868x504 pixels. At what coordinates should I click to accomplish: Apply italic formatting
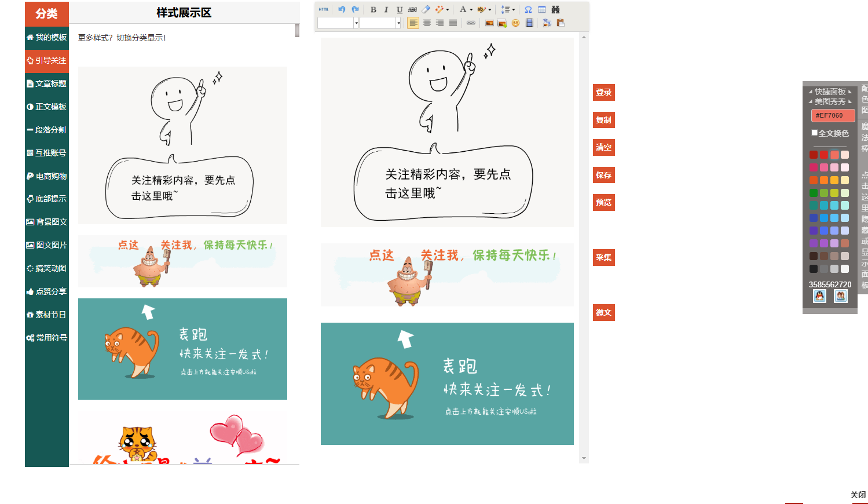click(x=386, y=9)
